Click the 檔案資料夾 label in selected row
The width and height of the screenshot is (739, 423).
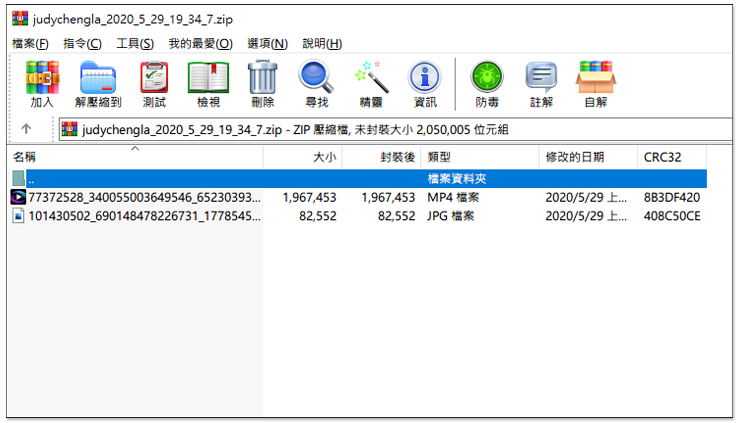point(457,179)
